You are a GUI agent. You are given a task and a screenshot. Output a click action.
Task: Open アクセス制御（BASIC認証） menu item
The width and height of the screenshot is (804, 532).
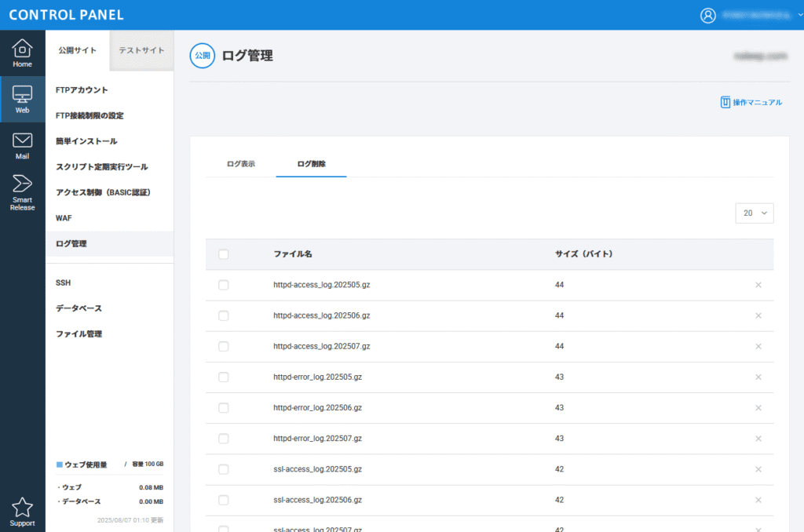[x=103, y=193]
